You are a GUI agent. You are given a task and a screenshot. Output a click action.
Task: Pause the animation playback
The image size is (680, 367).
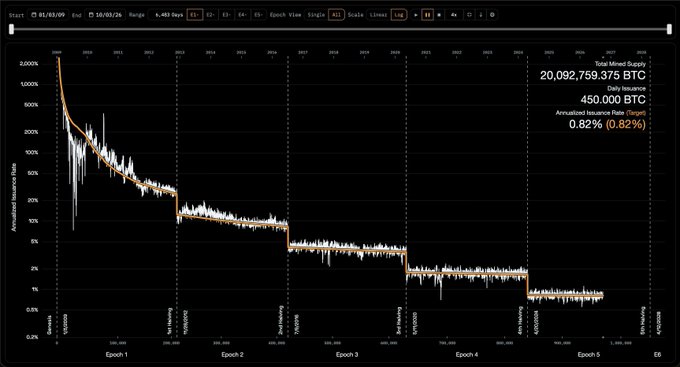tap(427, 15)
